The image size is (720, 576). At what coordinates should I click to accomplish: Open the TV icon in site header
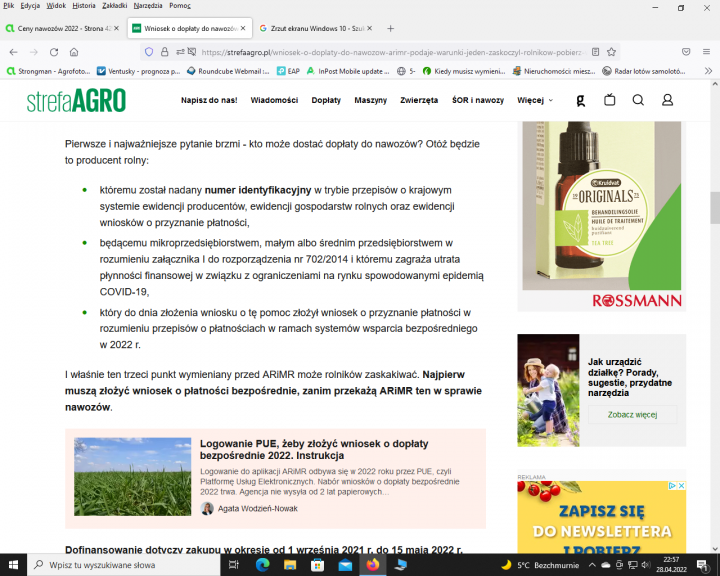click(610, 100)
